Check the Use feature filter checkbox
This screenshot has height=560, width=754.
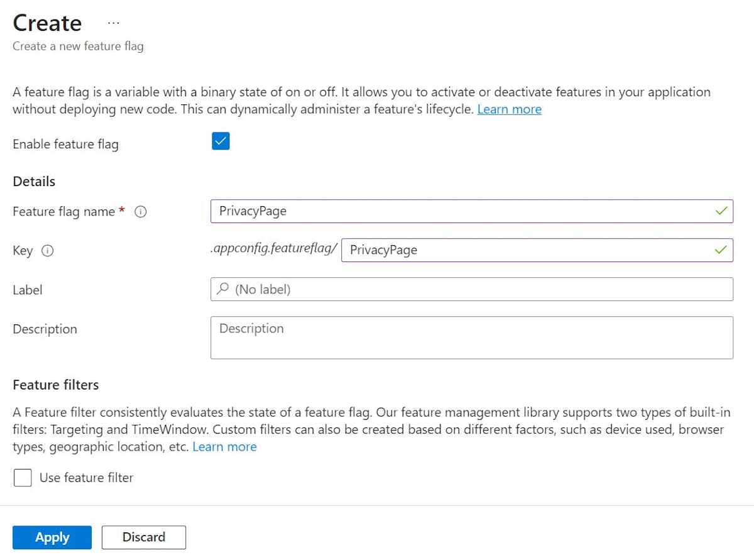point(23,477)
